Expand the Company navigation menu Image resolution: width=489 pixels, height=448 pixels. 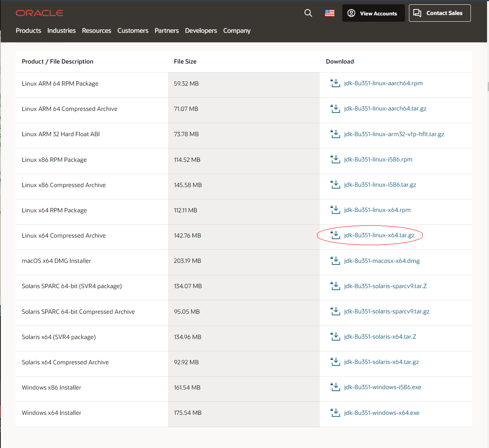tap(237, 31)
